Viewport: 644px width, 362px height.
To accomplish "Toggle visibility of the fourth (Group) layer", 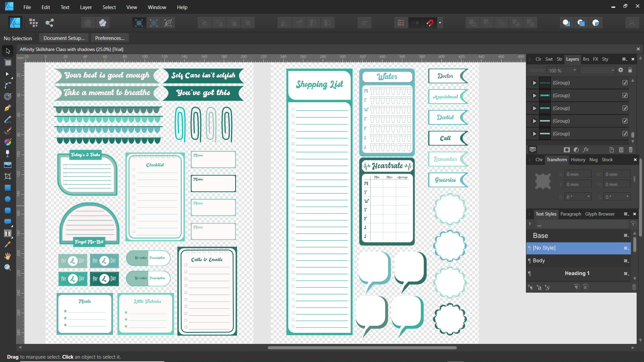I will click(625, 121).
